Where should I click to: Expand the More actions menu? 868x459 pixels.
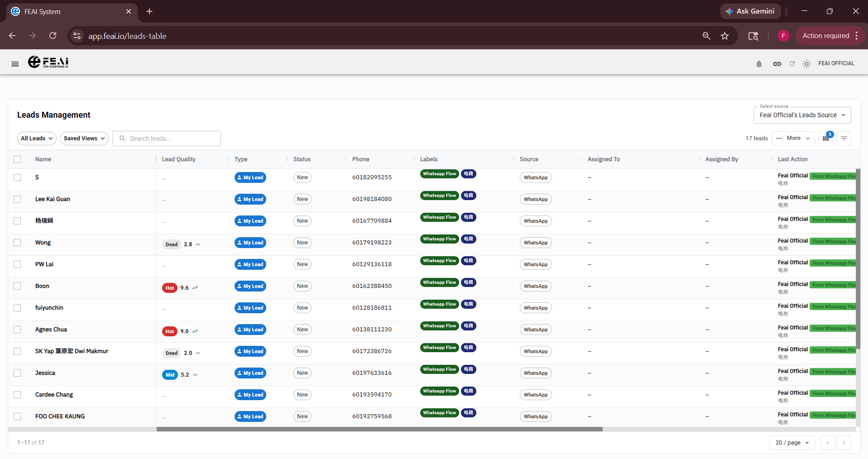click(793, 139)
